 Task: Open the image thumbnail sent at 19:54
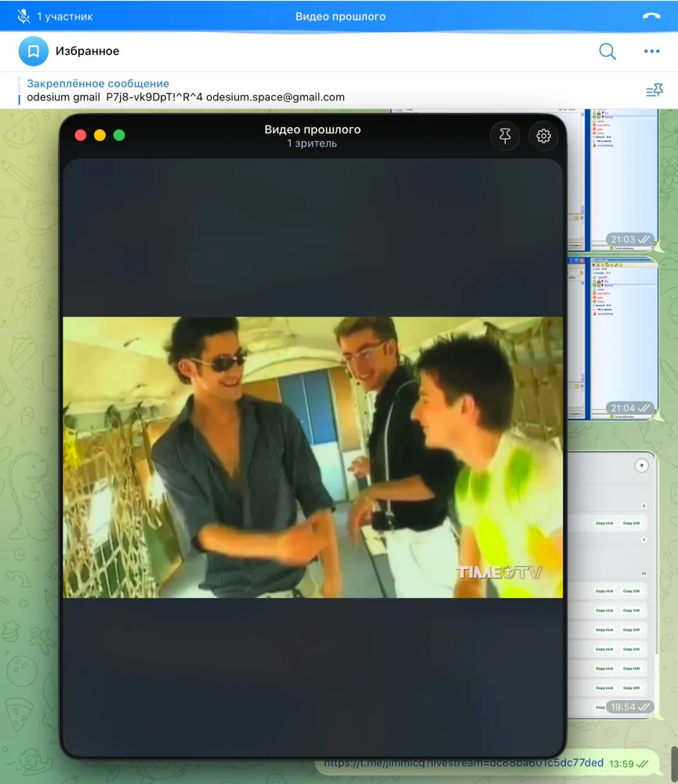click(613, 585)
